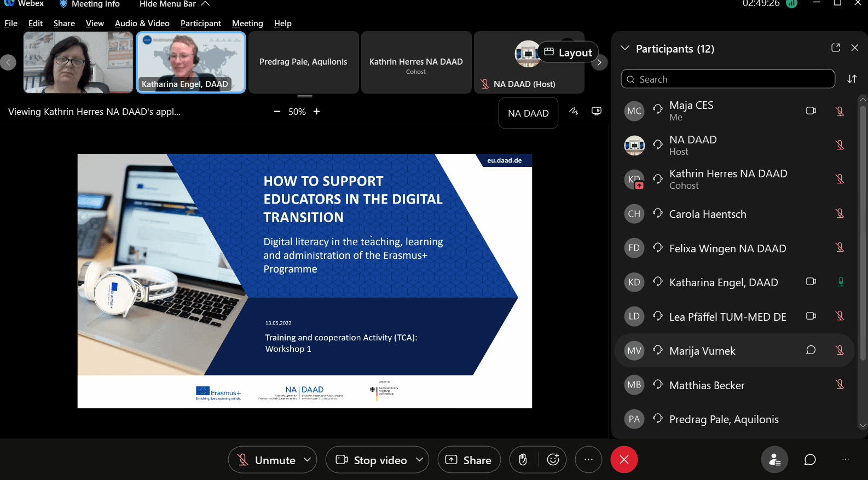Raise hand using the hand icon
Viewport: 868px width, 480px height.
(x=523, y=460)
